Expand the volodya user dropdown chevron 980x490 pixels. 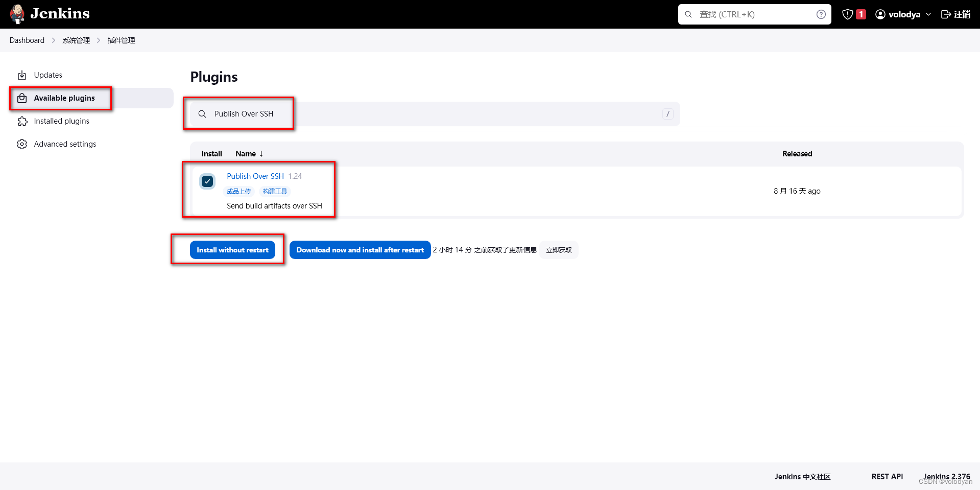click(x=928, y=14)
